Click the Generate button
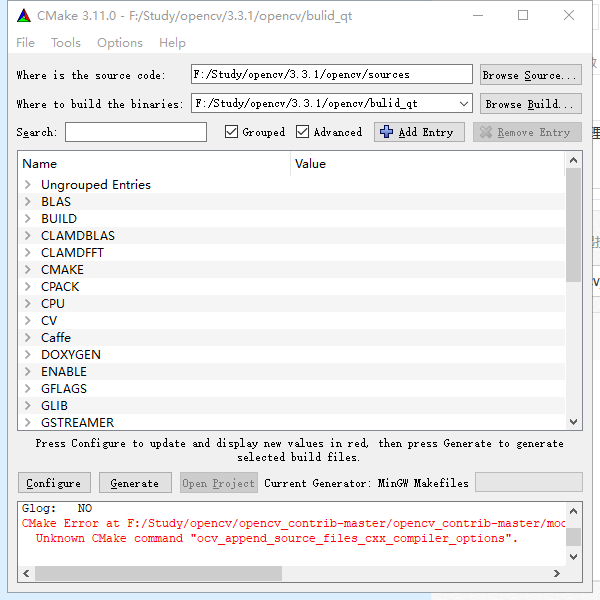 135,483
